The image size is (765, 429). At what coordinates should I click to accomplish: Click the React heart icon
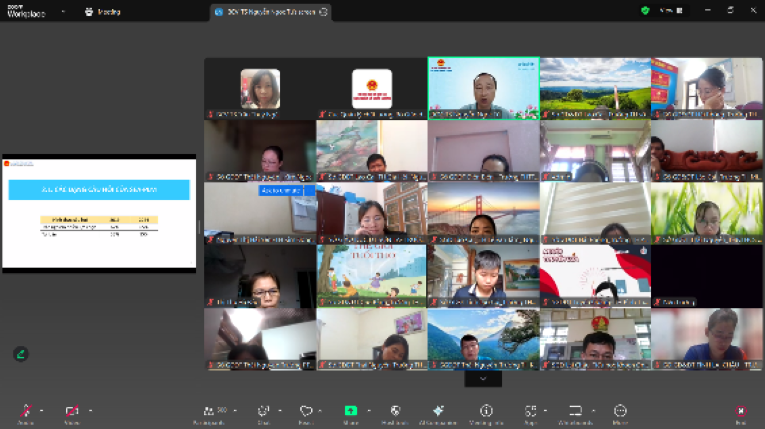point(306,411)
